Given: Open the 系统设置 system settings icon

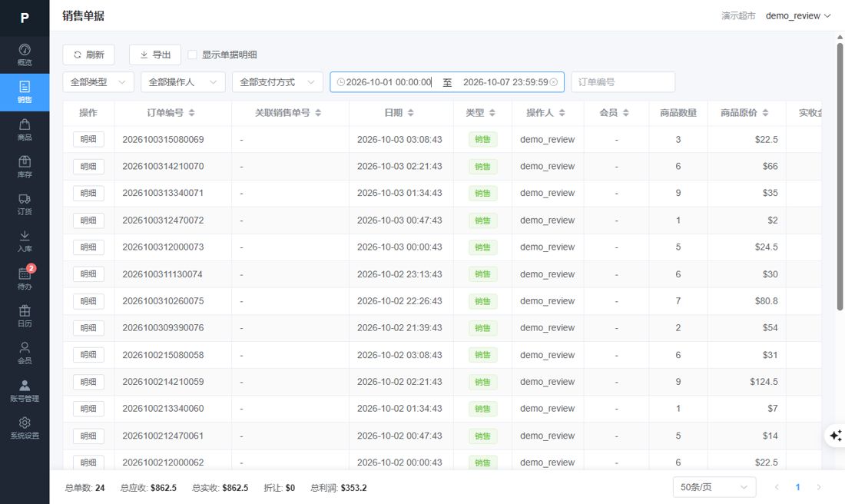Looking at the screenshot, I should click(x=25, y=428).
